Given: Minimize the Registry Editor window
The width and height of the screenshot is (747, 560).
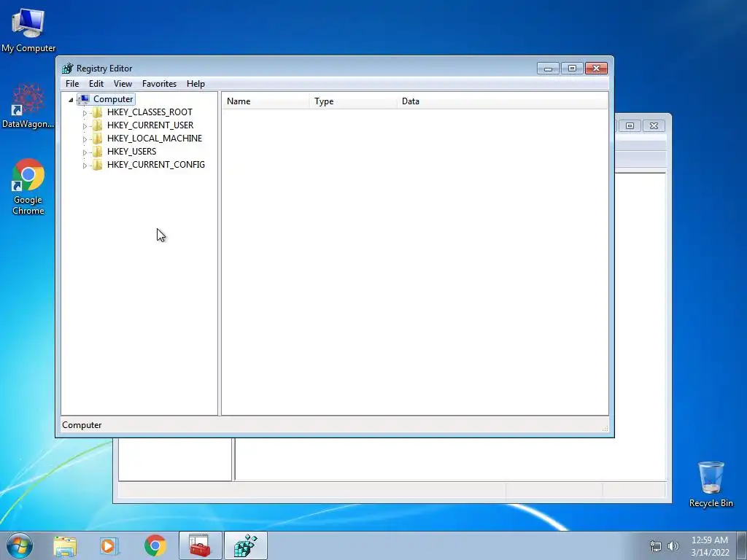Looking at the screenshot, I should click(549, 69).
